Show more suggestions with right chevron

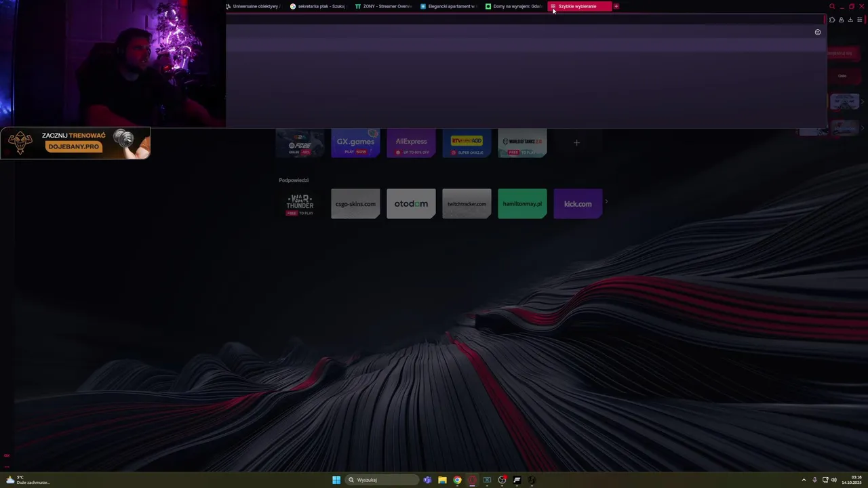pos(606,201)
